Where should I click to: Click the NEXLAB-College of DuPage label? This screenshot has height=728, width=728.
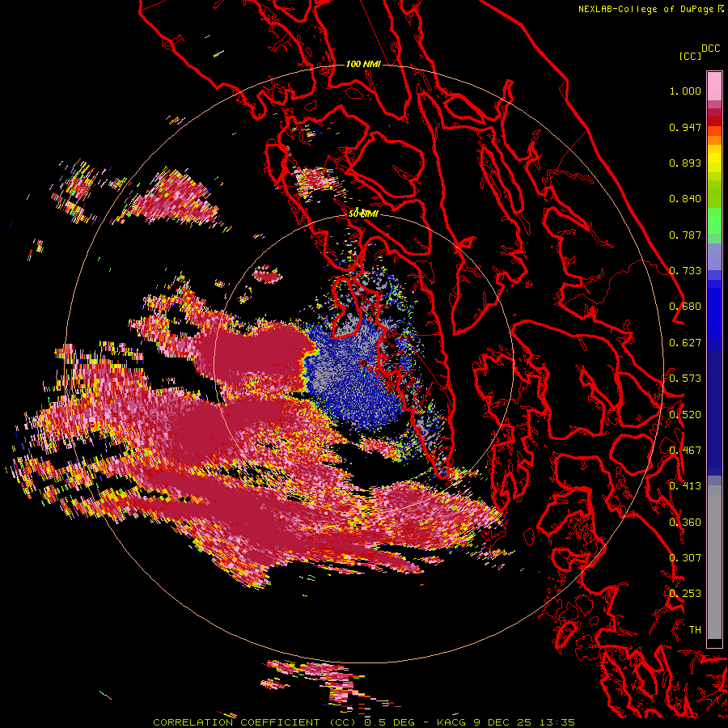click(x=646, y=9)
